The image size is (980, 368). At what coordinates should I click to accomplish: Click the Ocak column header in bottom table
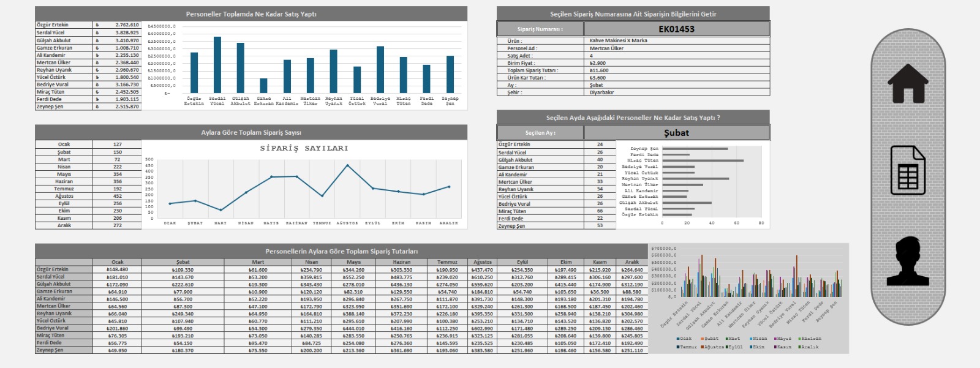pyautogui.click(x=117, y=262)
